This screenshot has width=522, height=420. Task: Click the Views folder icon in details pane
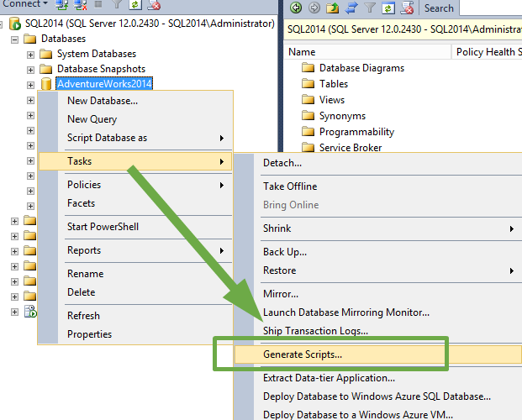point(308,99)
